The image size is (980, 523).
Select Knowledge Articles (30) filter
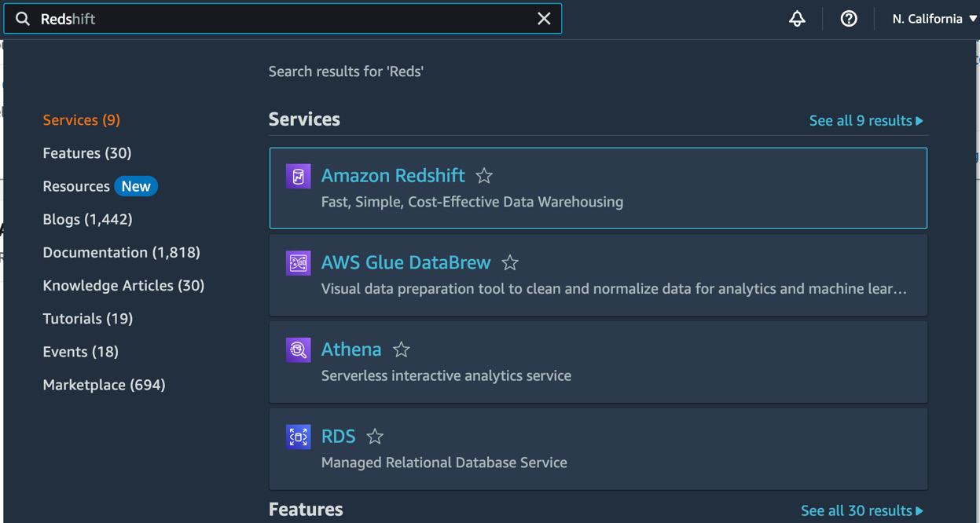pyautogui.click(x=123, y=285)
